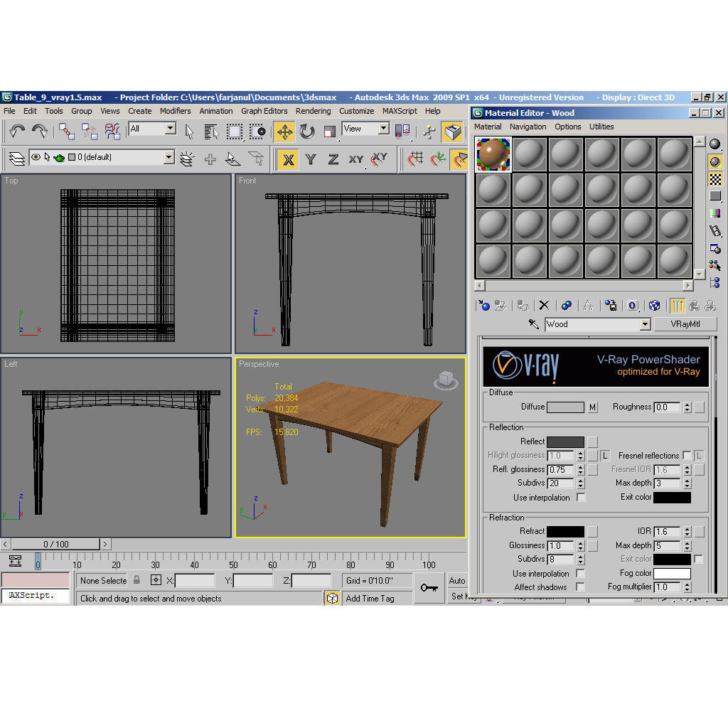Click the Reflect color swatch

coord(565,441)
